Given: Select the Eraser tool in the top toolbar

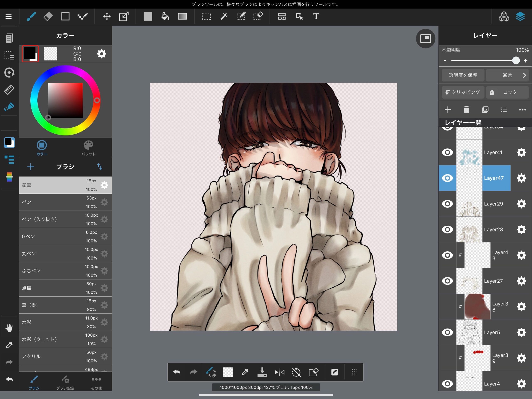Looking at the screenshot, I should tap(48, 16).
